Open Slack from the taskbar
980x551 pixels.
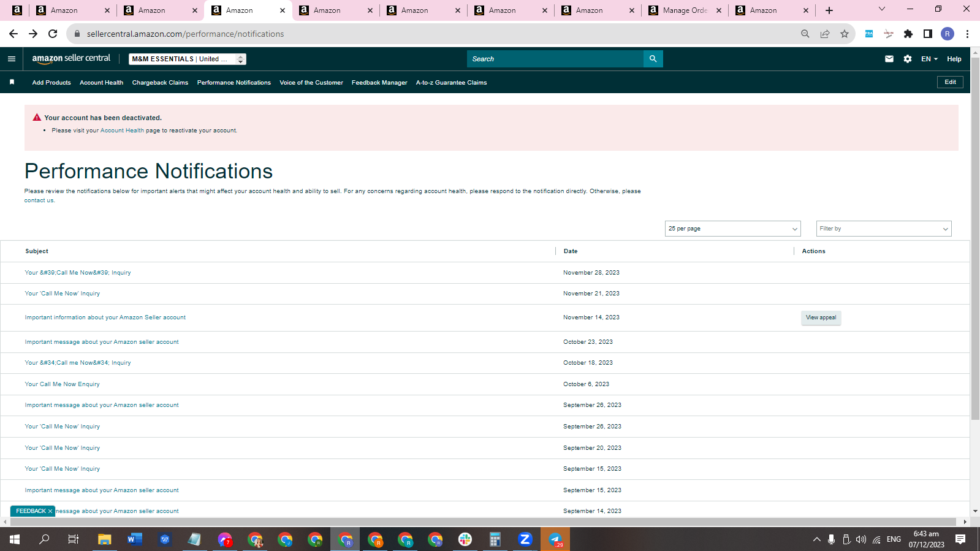tap(465, 539)
